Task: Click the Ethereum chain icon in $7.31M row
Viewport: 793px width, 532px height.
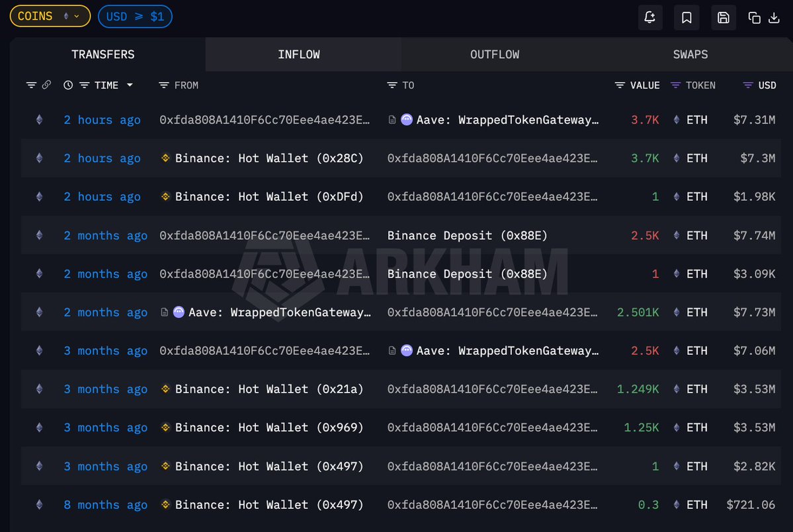Action: (x=40, y=120)
